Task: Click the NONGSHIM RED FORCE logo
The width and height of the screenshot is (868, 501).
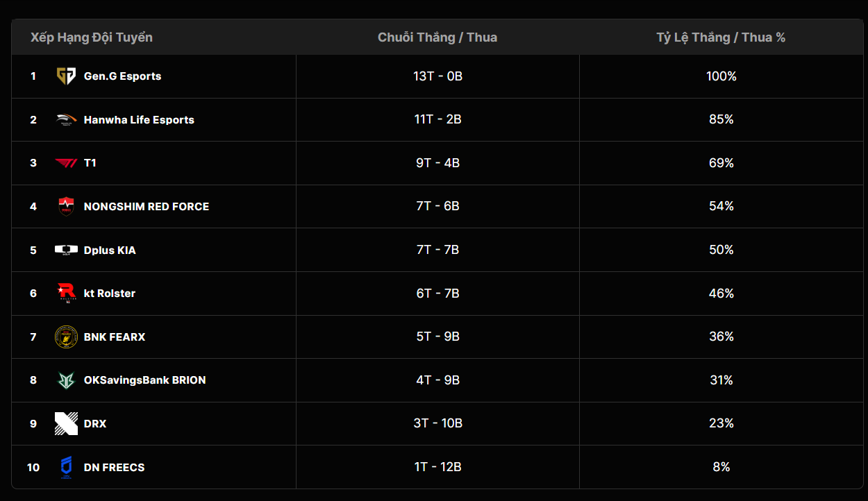Action: click(x=66, y=207)
